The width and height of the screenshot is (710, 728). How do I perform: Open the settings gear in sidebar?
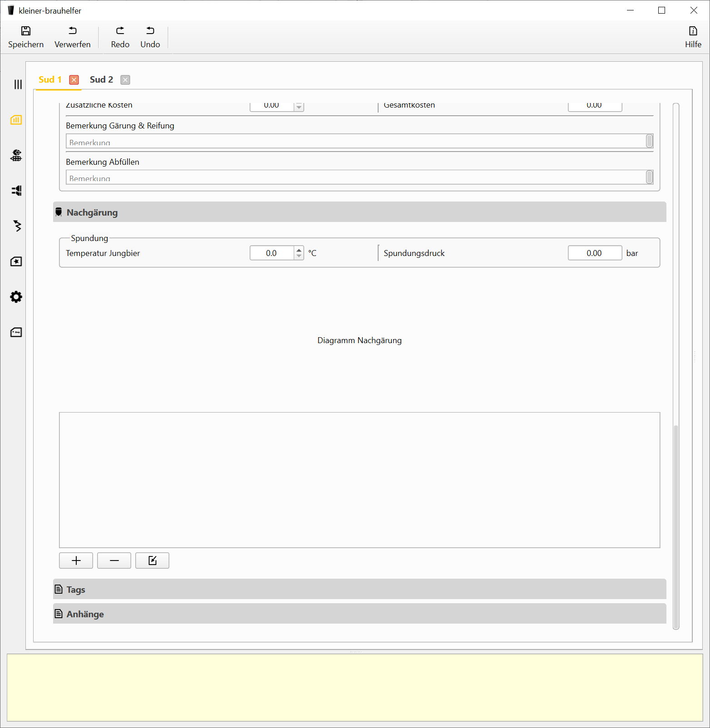pyautogui.click(x=16, y=297)
